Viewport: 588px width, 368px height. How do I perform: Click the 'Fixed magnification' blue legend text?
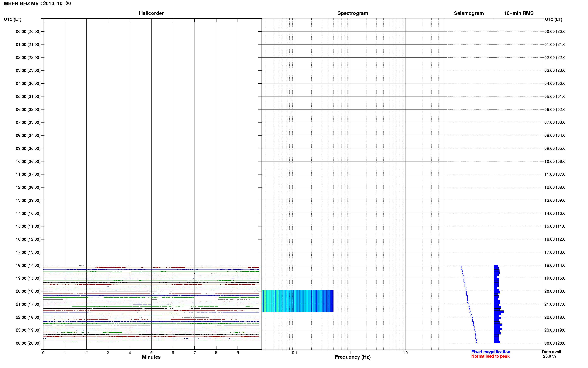click(x=491, y=352)
